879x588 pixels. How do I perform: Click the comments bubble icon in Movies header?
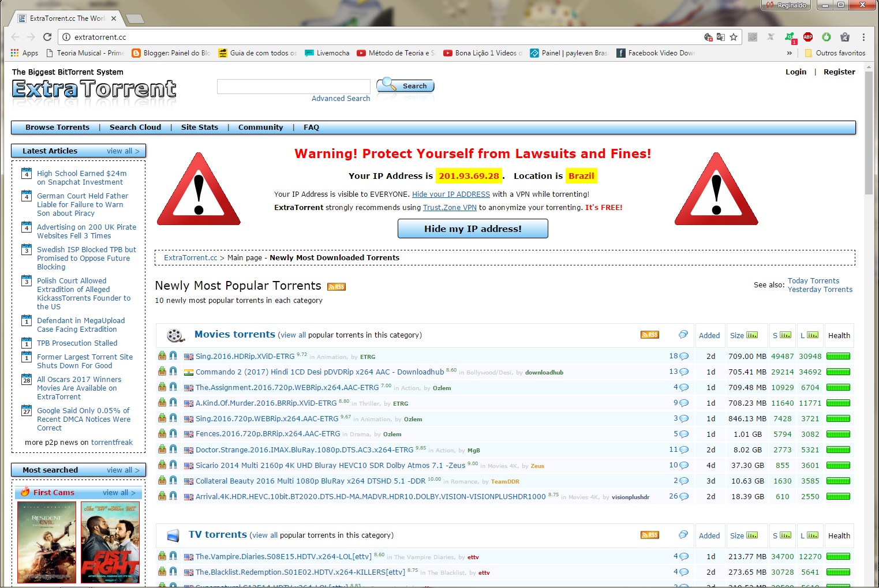pos(683,335)
